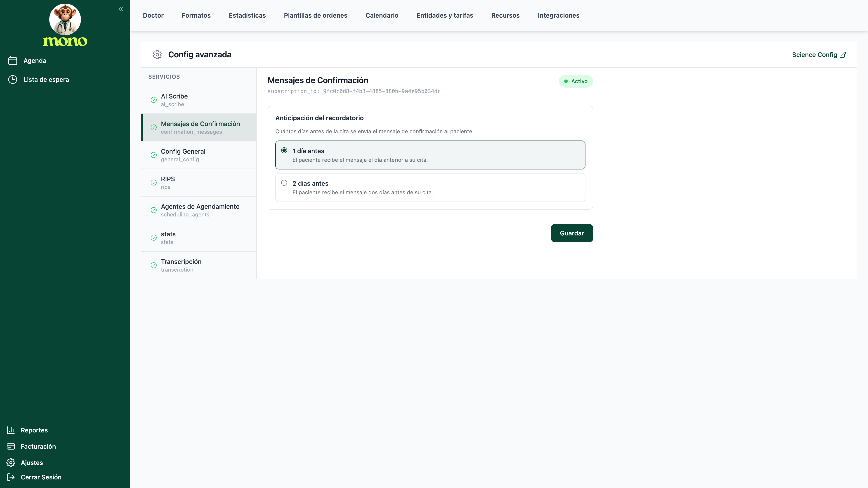The width and height of the screenshot is (868, 488).
Task: Open the Calendario tab
Action: click(x=382, y=16)
